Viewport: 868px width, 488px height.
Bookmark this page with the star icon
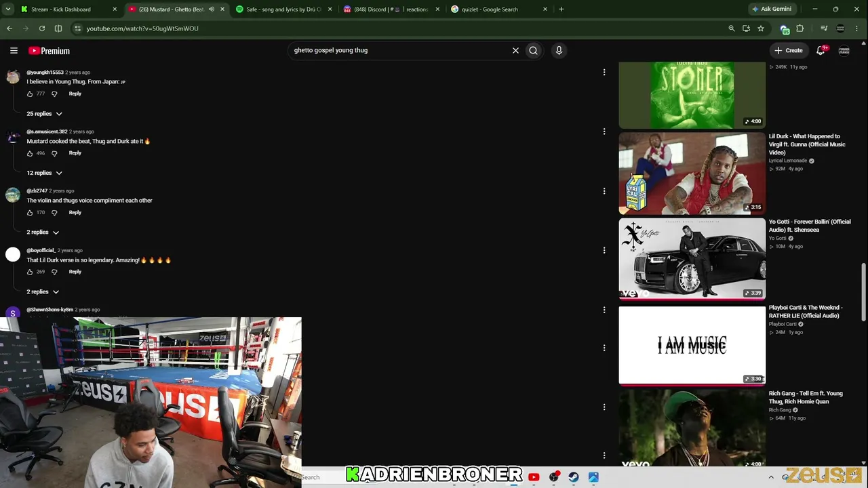pos(761,28)
